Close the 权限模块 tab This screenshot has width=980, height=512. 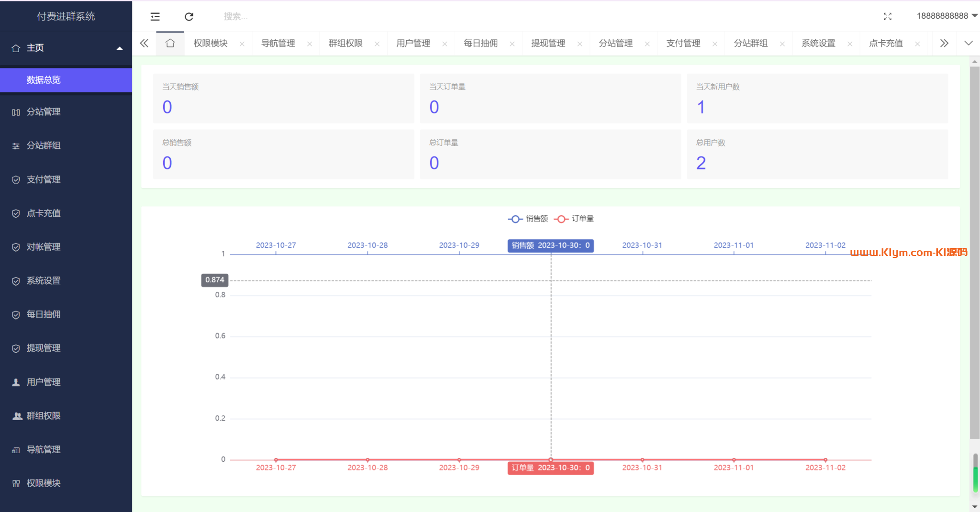(242, 44)
